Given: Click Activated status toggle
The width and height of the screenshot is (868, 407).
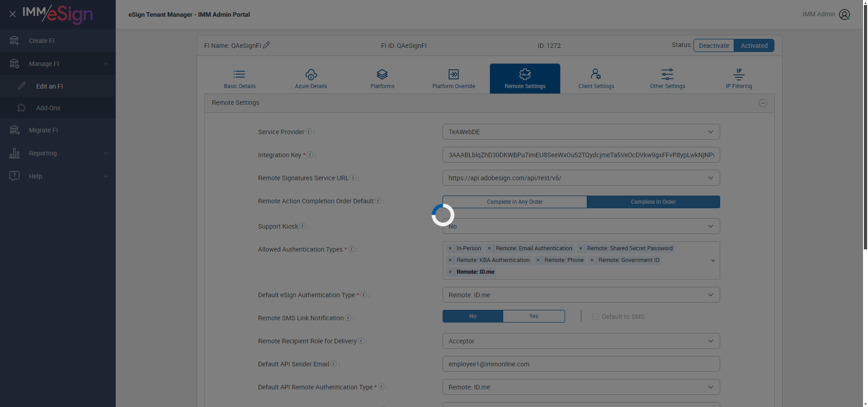Looking at the screenshot, I should click(x=754, y=46).
